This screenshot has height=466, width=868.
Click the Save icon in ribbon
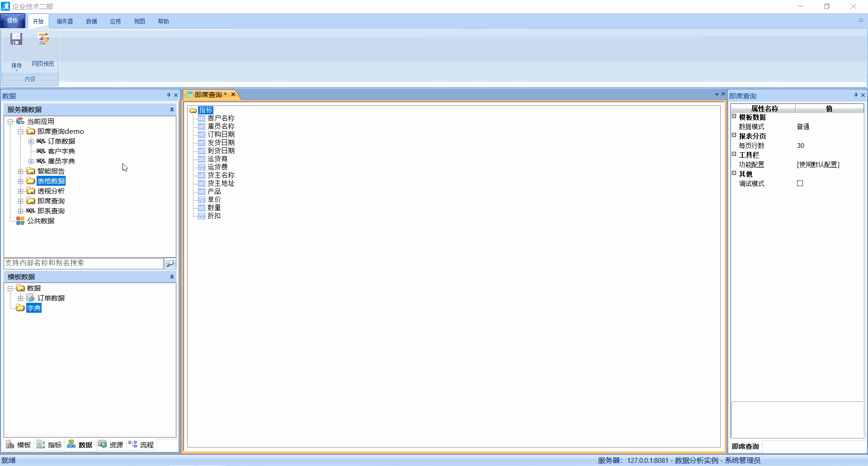coord(16,39)
